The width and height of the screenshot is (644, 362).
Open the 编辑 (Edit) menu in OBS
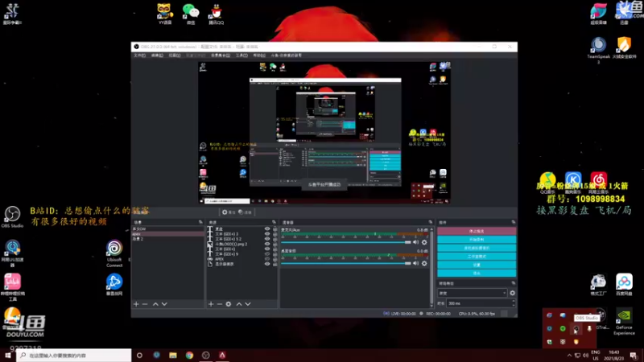point(157,56)
